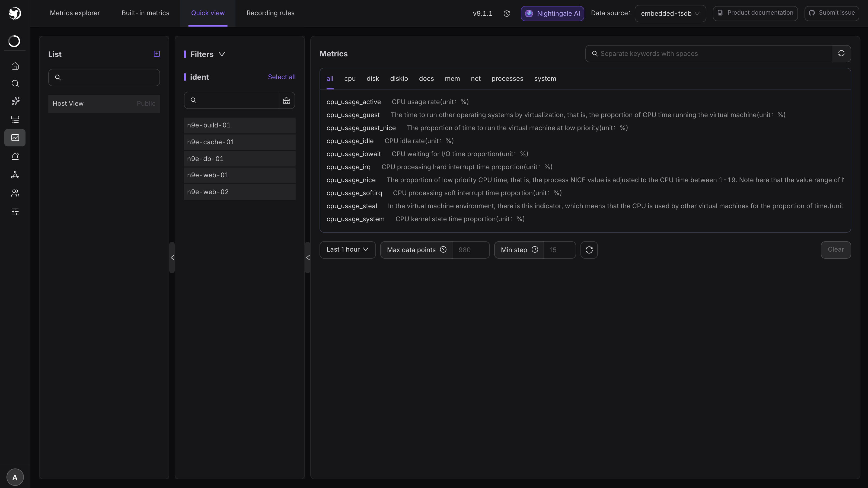
Task: Click Submit issue button
Action: [832, 13]
